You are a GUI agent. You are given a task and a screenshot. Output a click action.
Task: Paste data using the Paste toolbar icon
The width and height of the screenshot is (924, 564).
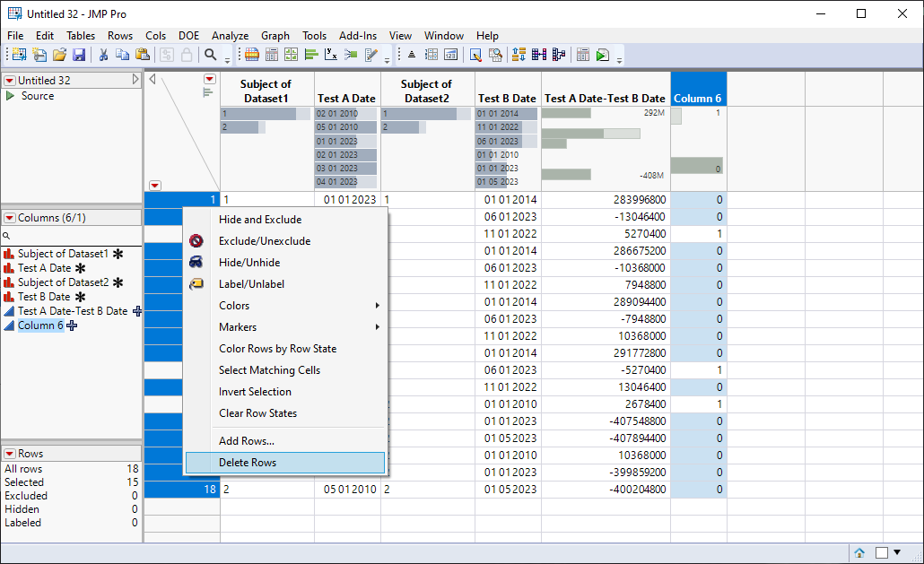point(143,55)
